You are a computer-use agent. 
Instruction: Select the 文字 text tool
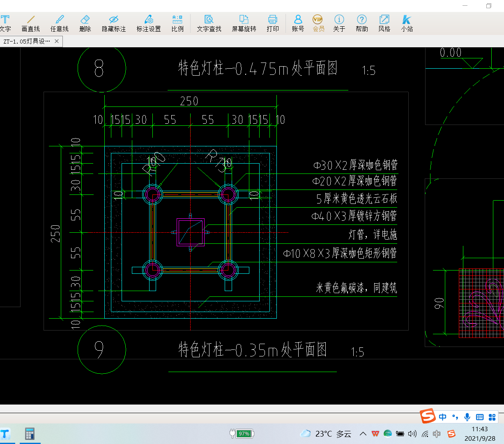click(5, 23)
